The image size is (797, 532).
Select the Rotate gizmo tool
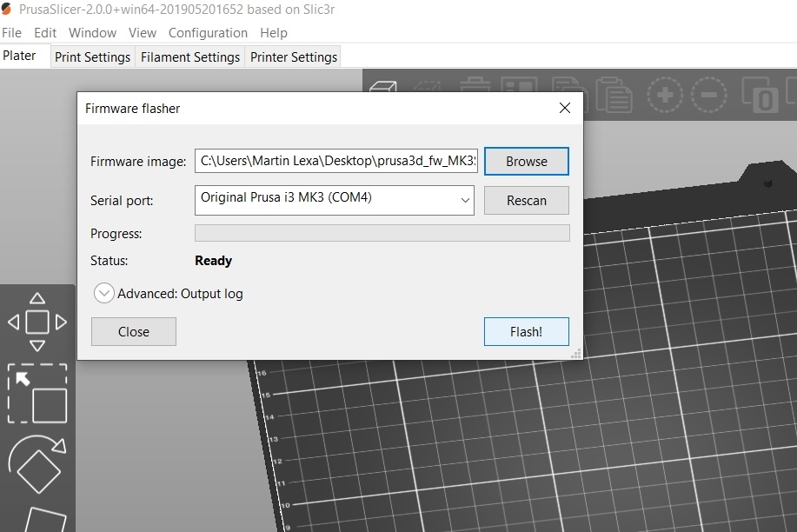(37, 465)
